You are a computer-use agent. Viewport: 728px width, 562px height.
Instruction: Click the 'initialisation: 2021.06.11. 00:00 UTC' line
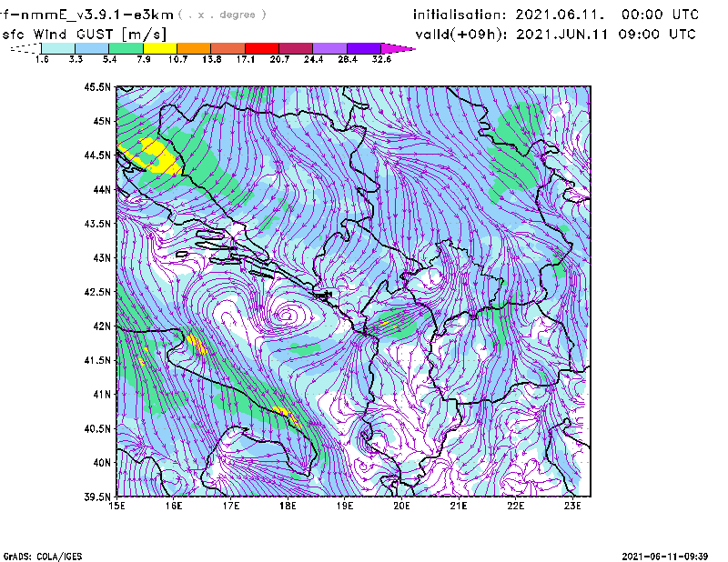coord(556,15)
